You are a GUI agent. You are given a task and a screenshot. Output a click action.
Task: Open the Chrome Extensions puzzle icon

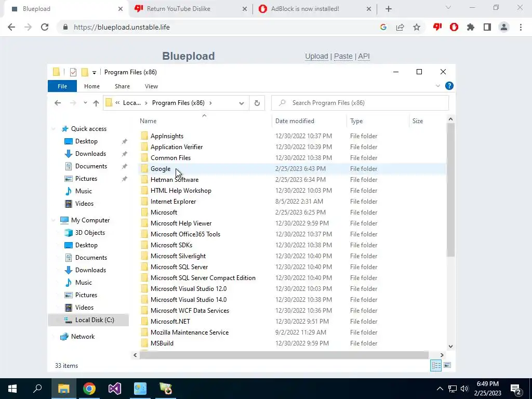(471, 27)
